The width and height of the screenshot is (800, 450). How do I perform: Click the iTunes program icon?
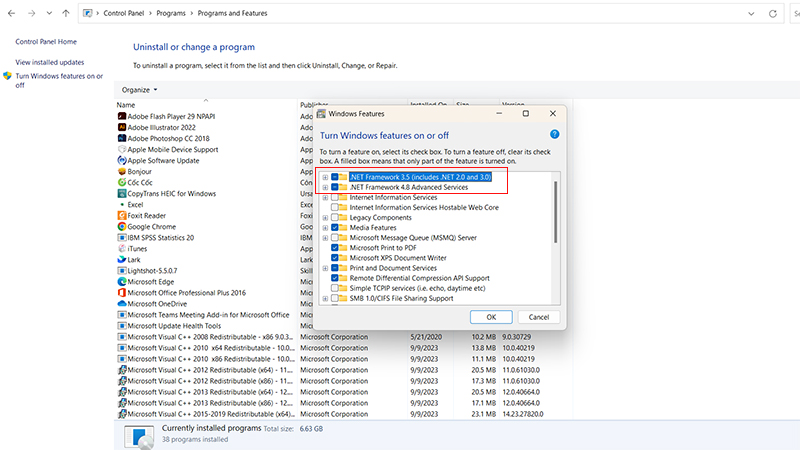coord(122,248)
